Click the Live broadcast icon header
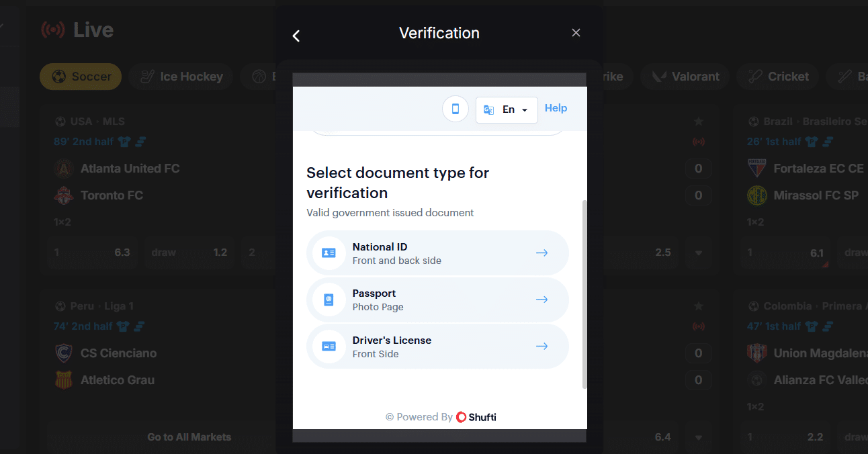The image size is (868, 454). tap(53, 29)
